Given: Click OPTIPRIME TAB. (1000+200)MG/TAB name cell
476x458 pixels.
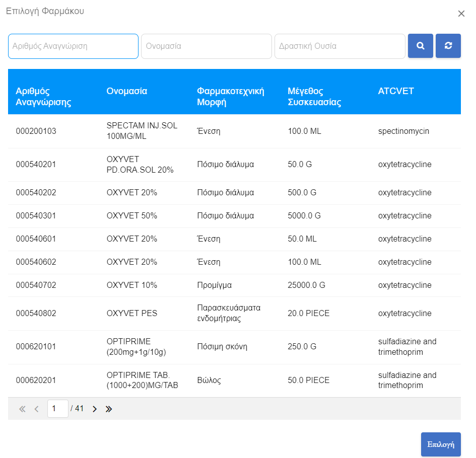Looking at the screenshot, I should [143, 380].
